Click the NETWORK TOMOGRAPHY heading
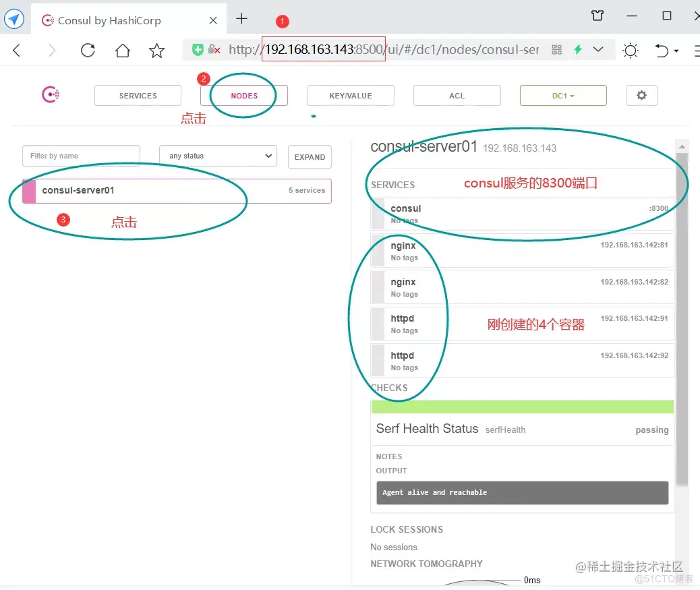This screenshot has width=700, height=590. (426, 564)
